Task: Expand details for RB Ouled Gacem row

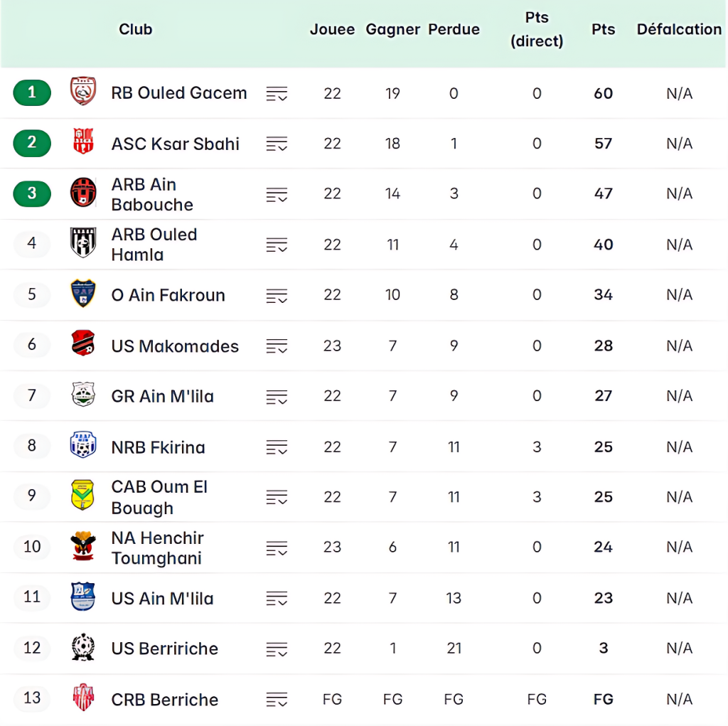Action: [277, 94]
